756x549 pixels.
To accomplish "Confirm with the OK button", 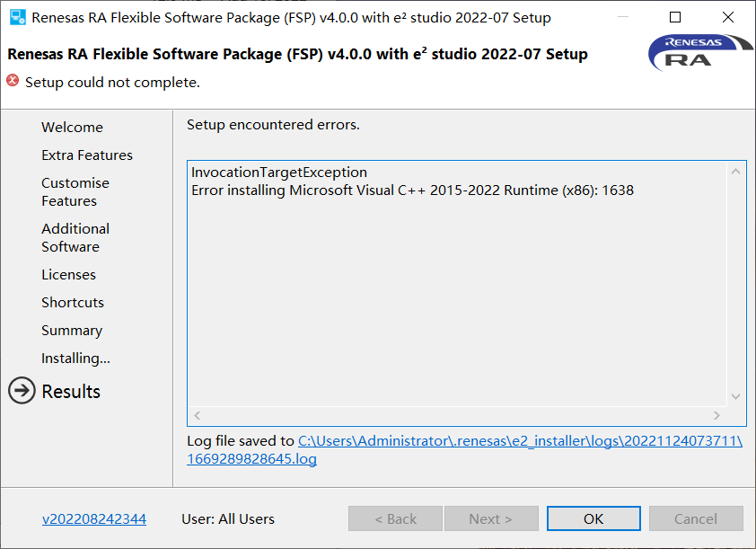I will [593, 518].
